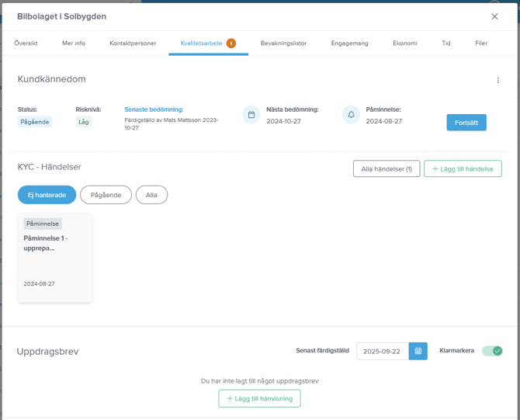The width and height of the screenshot is (520, 420).
Task: Click the Senast färdigställd date field
Action: click(x=382, y=351)
